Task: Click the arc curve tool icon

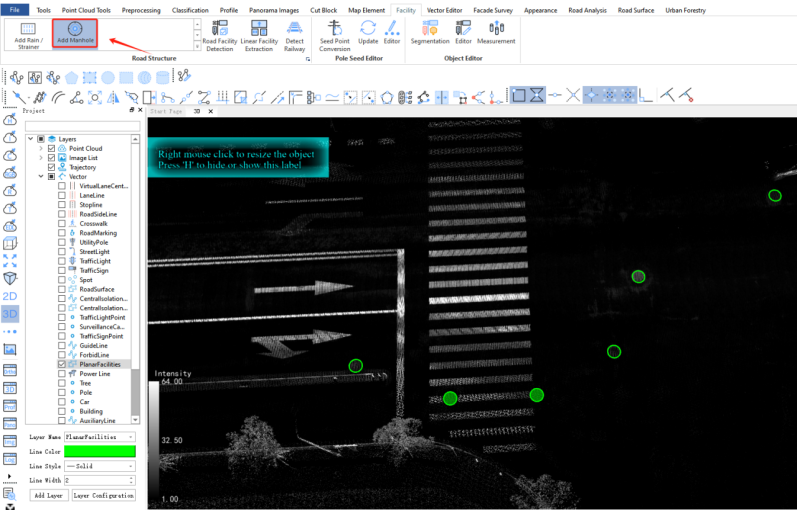Action: 58,97
